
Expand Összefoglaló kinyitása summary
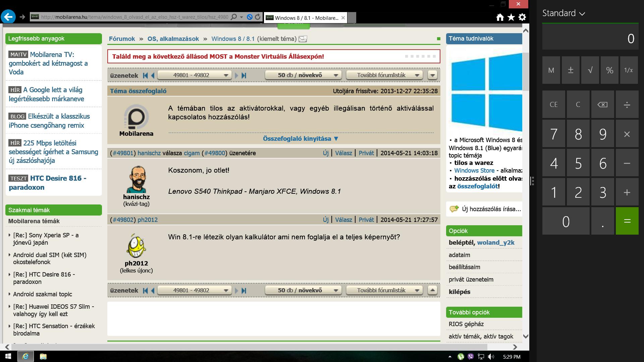click(301, 139)
